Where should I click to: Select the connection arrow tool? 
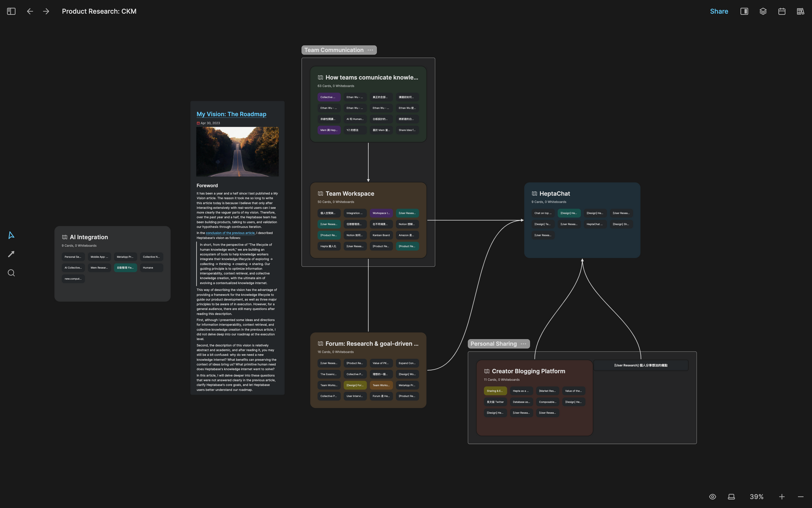pyautogui.click(x=11, y=254)
